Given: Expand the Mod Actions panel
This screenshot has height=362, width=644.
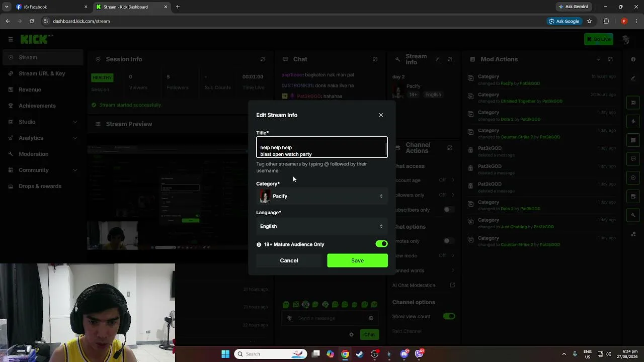Looking at the screenshot, I should point(610,59).
